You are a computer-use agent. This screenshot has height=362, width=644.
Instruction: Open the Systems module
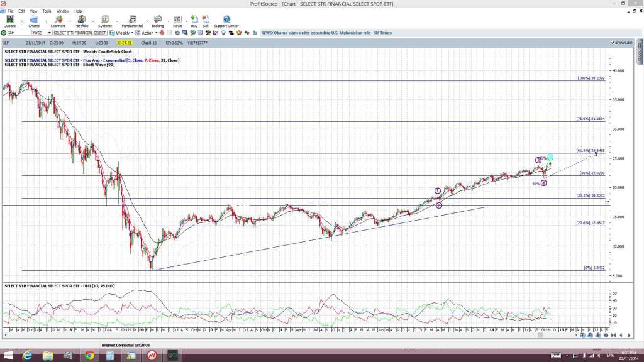[105, 21]
